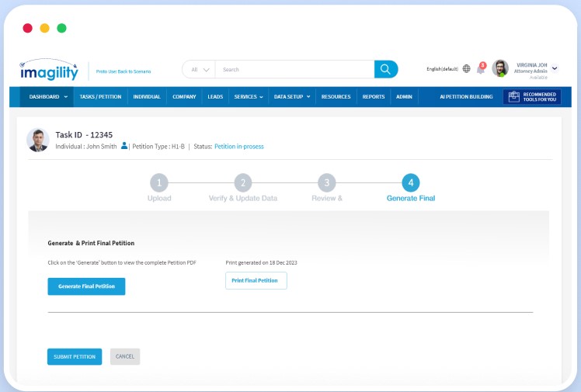Open the Tasks / Petition menu
The width and height of the screenshot is (581, 392).
(x=100, y=97)
